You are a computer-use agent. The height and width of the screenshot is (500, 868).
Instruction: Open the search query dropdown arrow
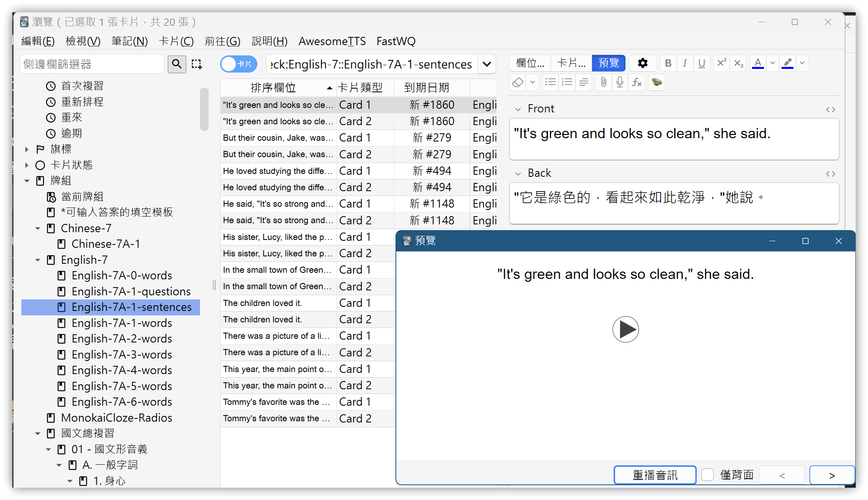[487, 64]
